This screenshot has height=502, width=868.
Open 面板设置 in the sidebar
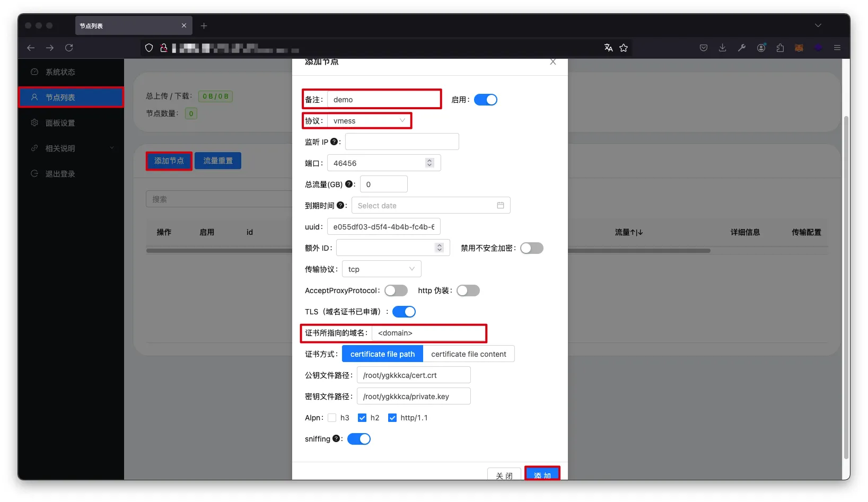[60, 123]
